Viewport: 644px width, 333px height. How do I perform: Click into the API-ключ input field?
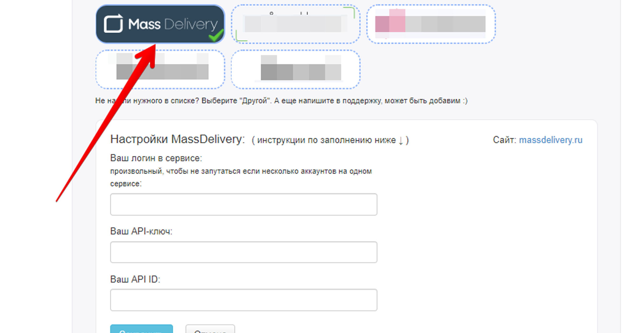click(243, 252)
